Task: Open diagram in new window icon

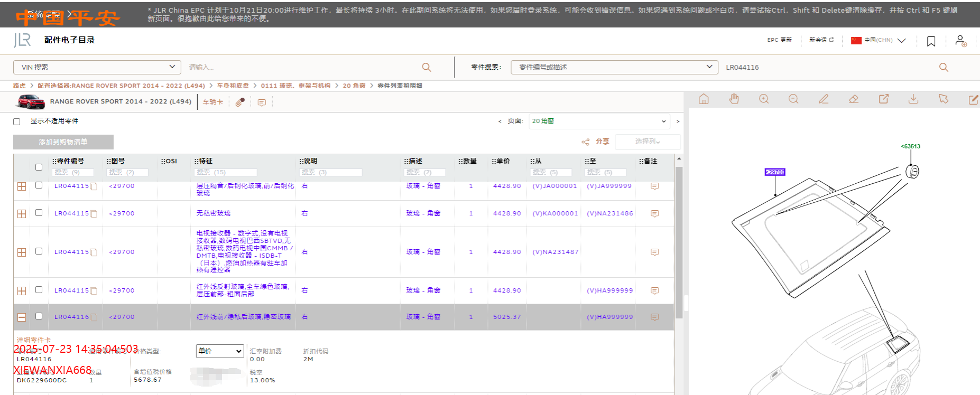Action: pyautogui.click(x=884, y=99)
